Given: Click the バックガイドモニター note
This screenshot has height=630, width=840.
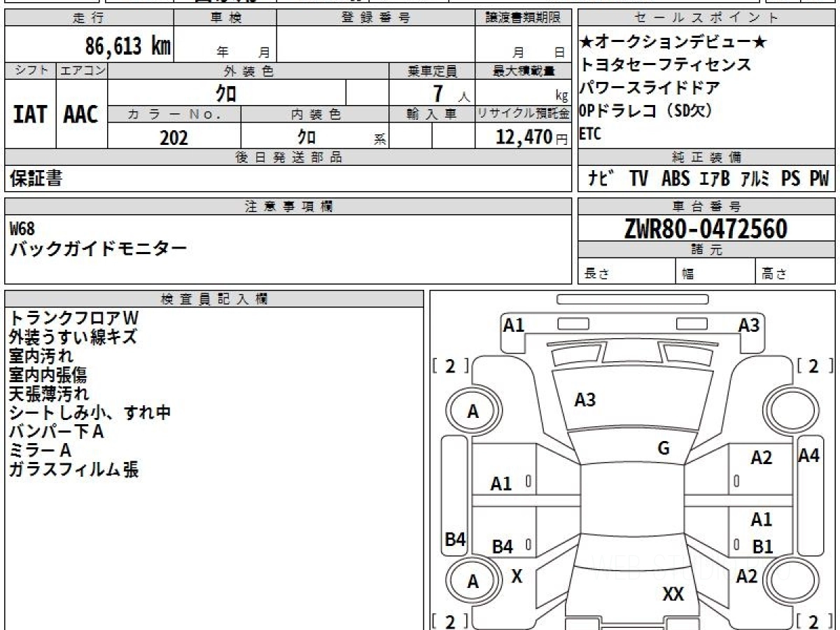Looking at the screenshot, I should [x=98, y=249].
